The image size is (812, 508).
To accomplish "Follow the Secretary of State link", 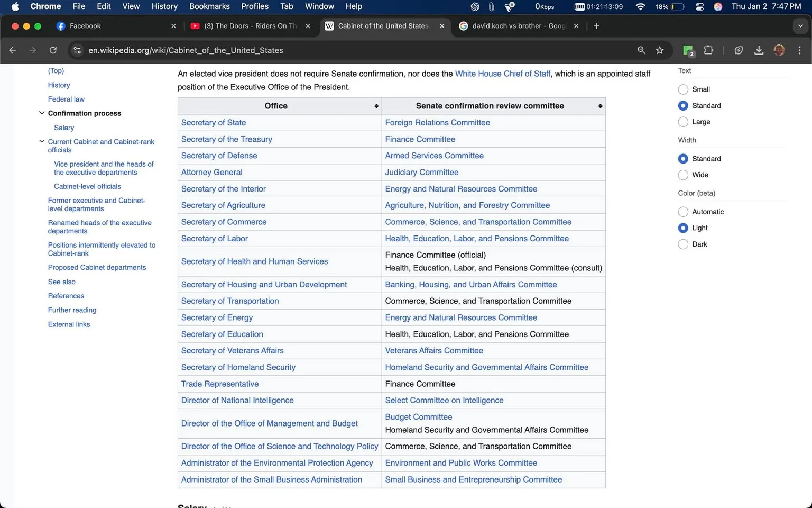I will click(x=213, y=122).
